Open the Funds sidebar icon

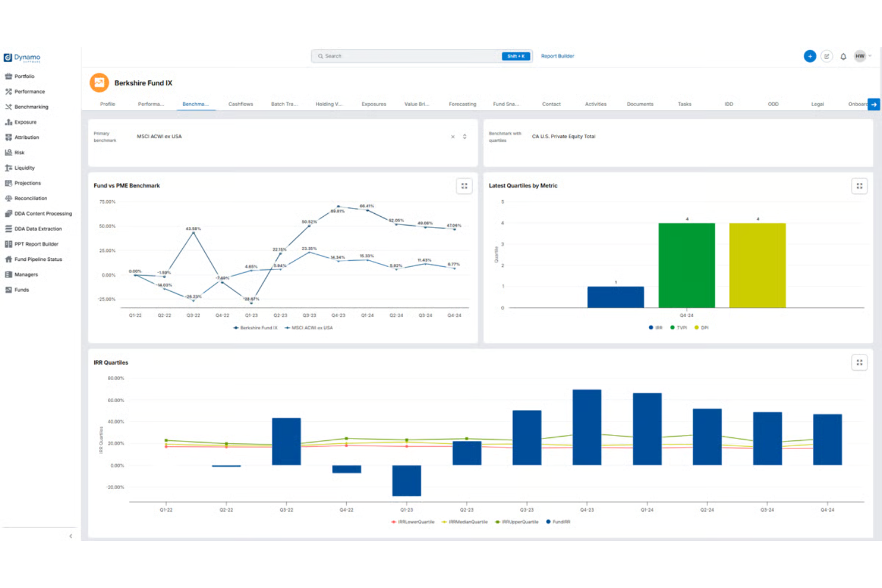tap(8, 290)
